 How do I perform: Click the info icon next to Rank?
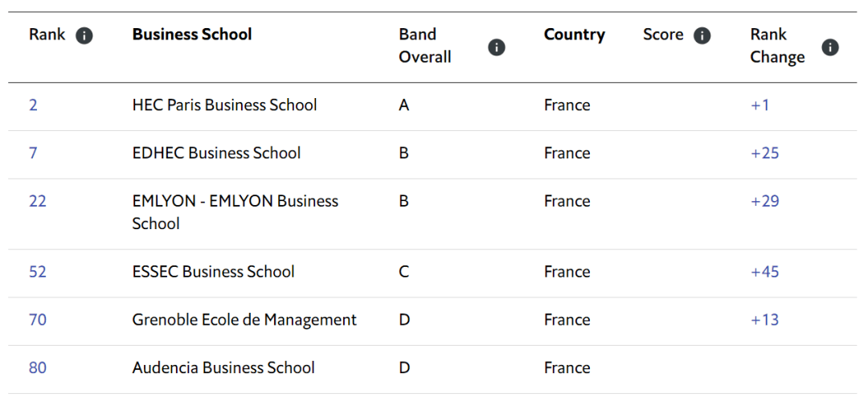[x=84, y=35]
